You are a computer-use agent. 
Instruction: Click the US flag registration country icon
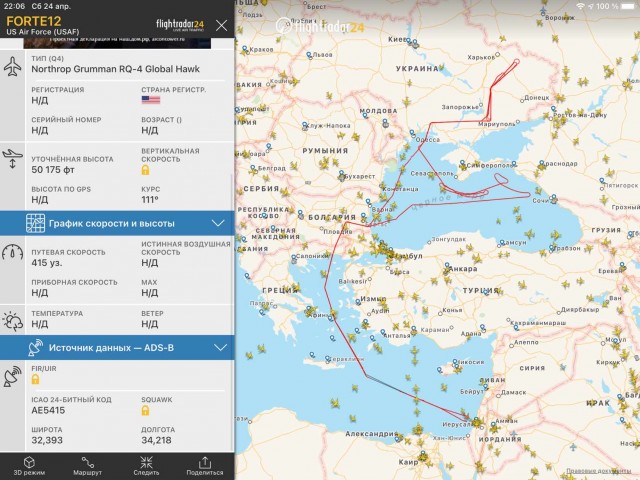[151, 100]
